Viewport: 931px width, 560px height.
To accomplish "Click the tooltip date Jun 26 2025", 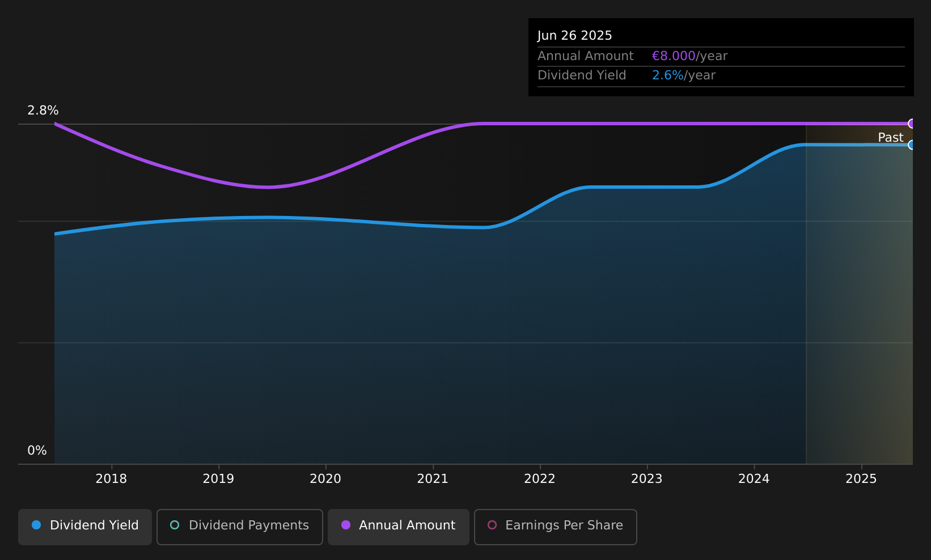I will 575,36.
